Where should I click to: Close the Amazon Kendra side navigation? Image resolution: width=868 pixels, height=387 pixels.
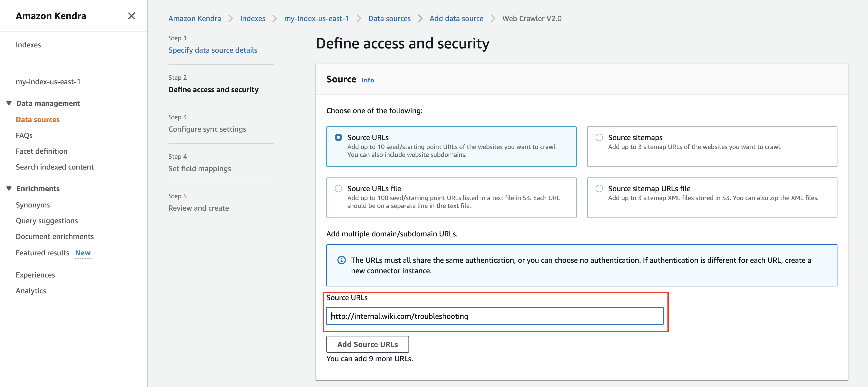[x=131, y=16]
